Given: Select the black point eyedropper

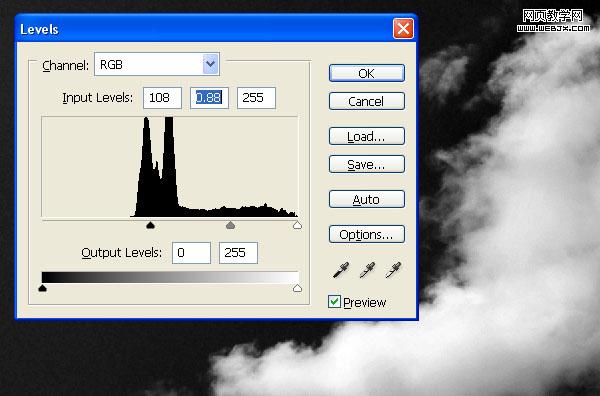Looking at the screenshot, I should point(341,270).
